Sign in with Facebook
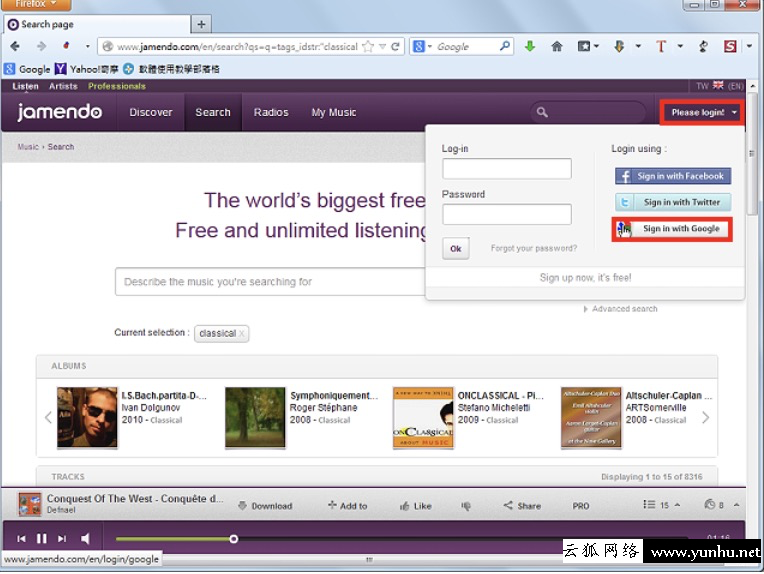The width and height of the screenshot is (764, 574). click(673, 176)
